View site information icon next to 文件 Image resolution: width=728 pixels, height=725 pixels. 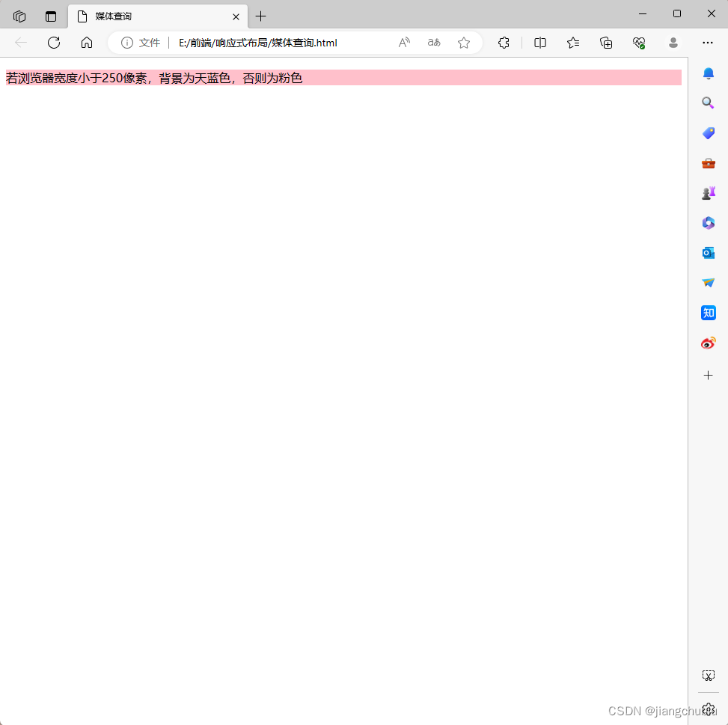126,43
